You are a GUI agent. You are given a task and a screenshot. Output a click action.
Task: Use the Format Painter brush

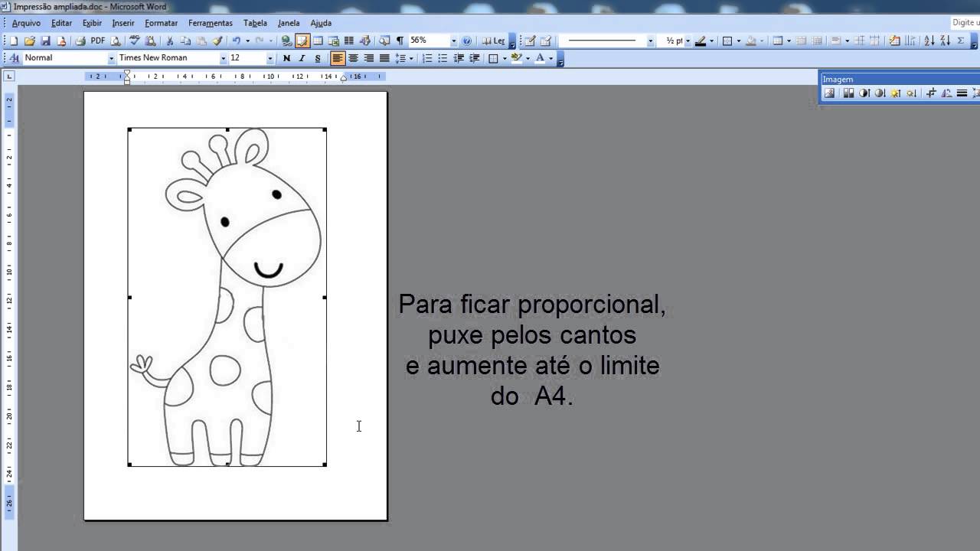pyautogui.click(x=217, y=41)
